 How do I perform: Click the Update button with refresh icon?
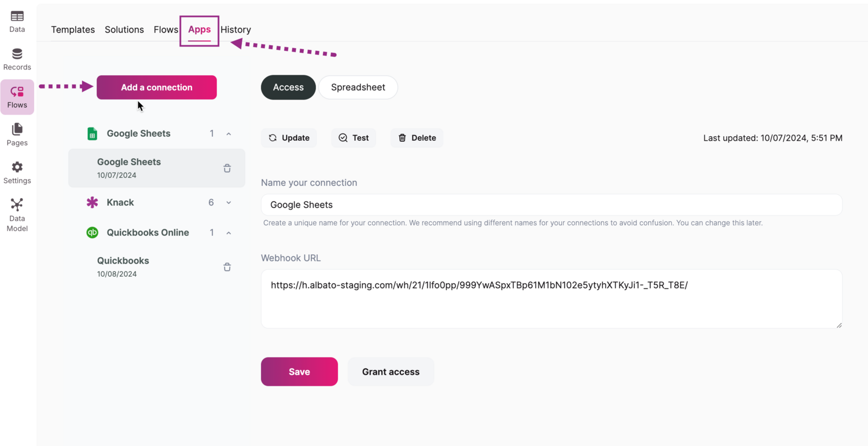tap(289, 138)
